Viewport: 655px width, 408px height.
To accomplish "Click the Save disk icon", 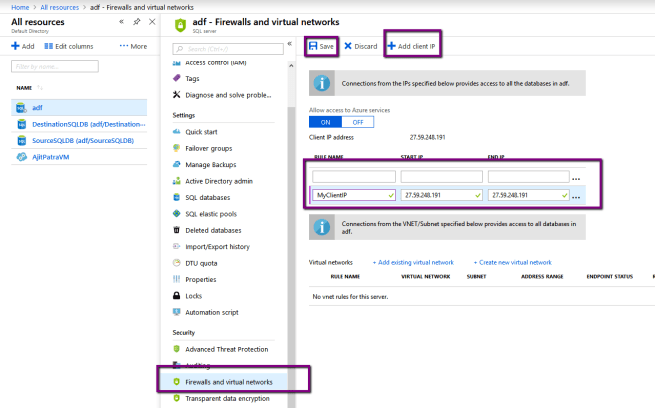I will click(313, 46).
